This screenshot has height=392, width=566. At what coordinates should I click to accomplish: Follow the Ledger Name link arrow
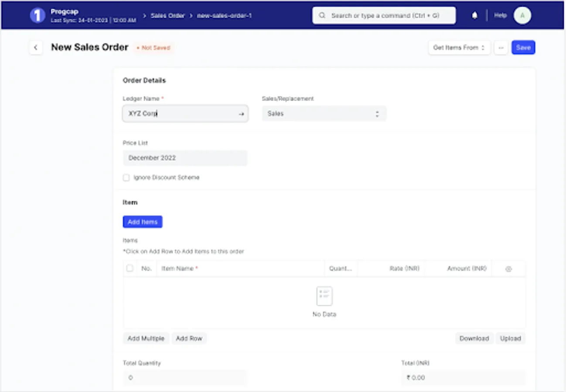coord(241,114)
